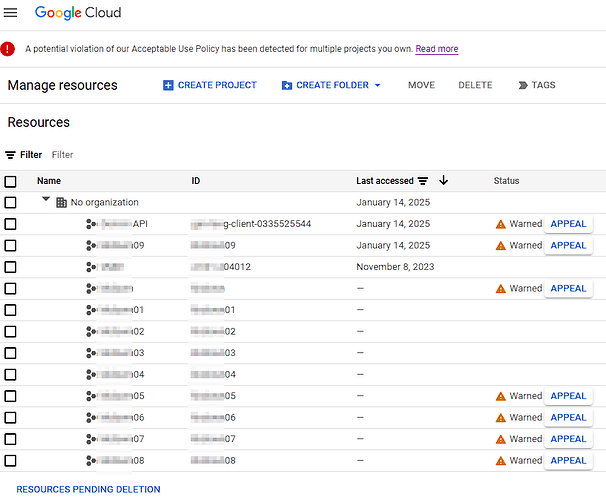This screenshot has height=500, width=606.
Task: Click the Google Cloud logo
Action: coord(78,13)
